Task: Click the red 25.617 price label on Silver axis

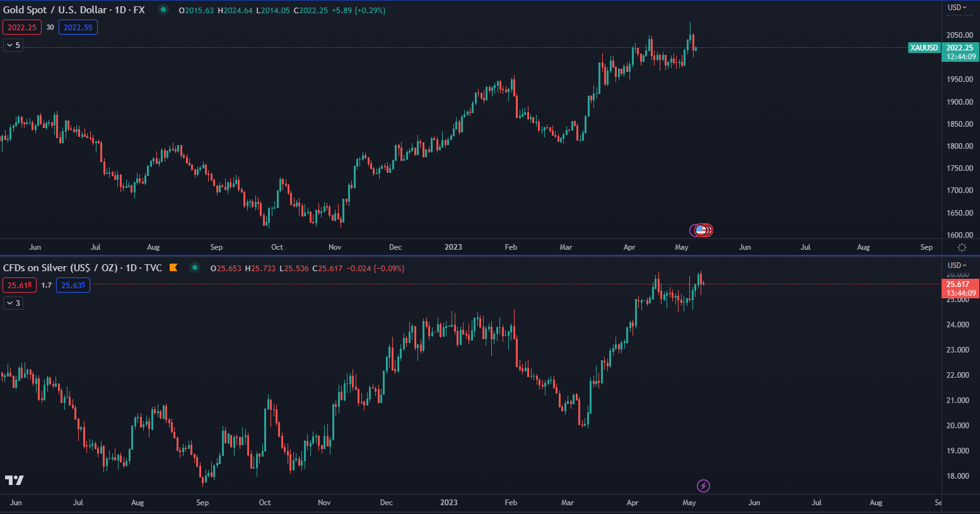Action: [959, 284]
